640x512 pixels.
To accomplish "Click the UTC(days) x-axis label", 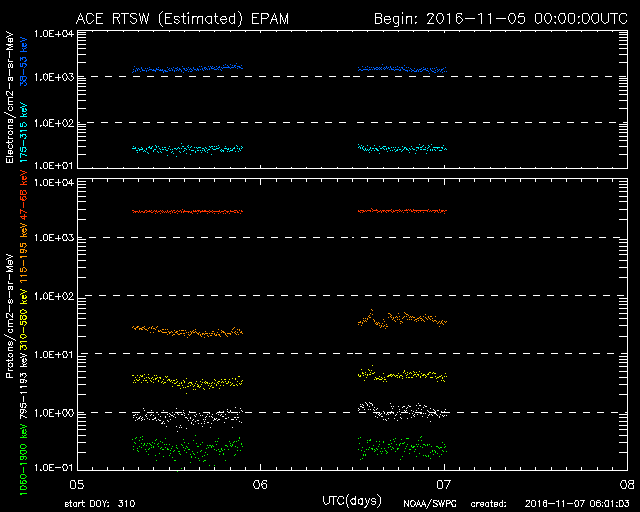I will click(x=351, y=498).
